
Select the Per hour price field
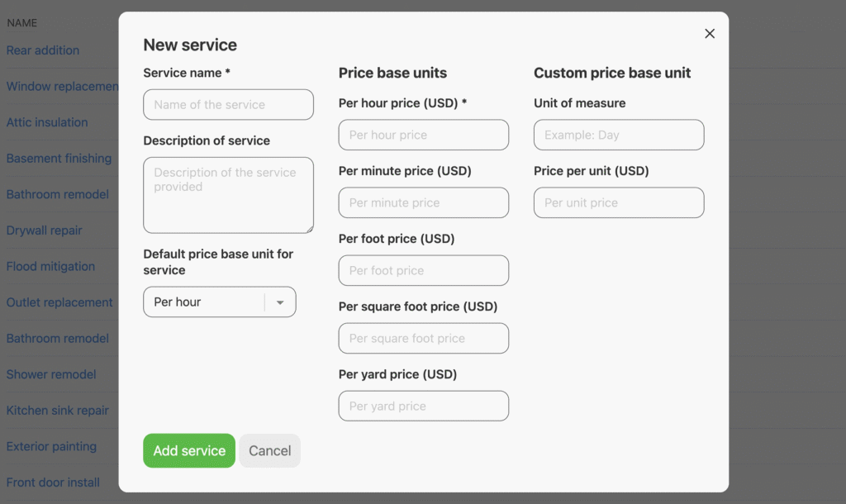tap(423, 135)
